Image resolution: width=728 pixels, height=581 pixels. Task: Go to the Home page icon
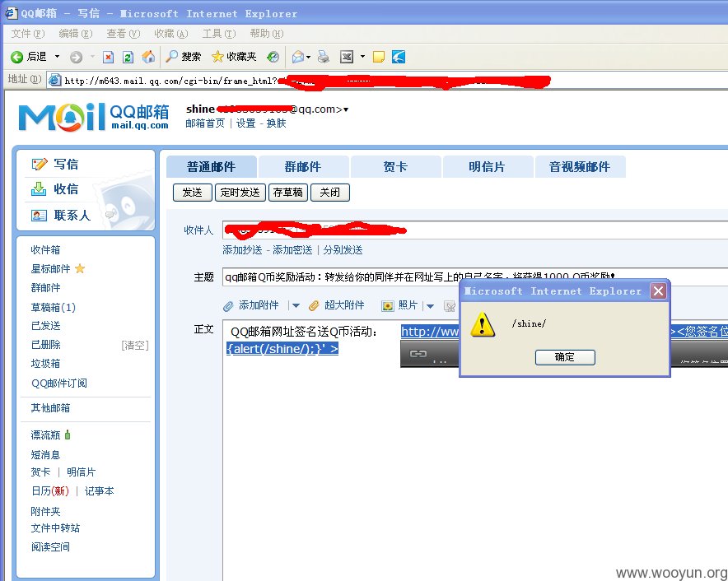point(148,57)
